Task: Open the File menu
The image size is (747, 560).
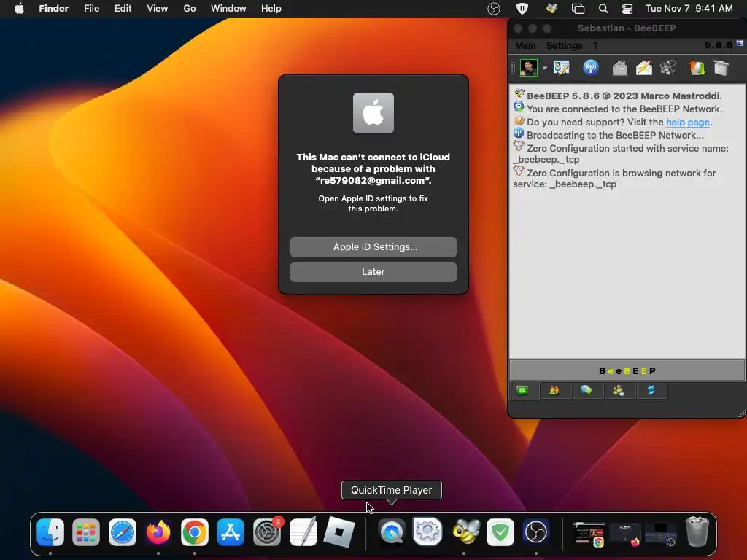Action: pyautogui.click(x=91, y=8)
